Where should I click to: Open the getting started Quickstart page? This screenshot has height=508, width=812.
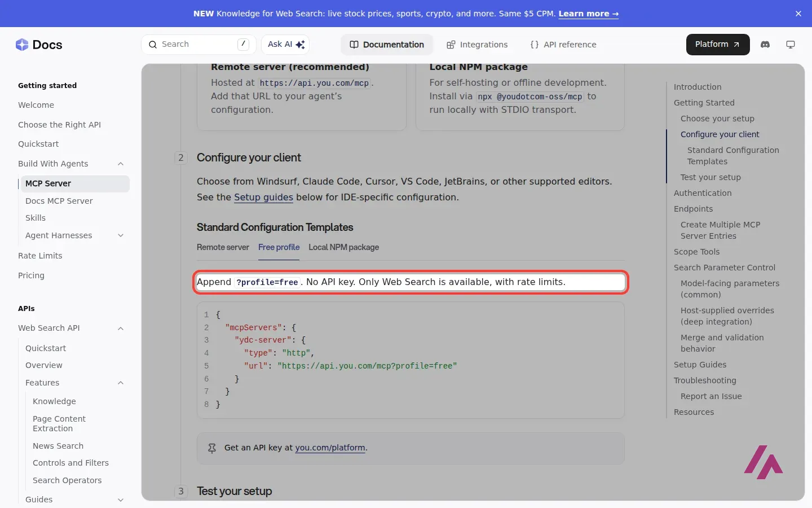pyautogui.click(x=38, y=144)
